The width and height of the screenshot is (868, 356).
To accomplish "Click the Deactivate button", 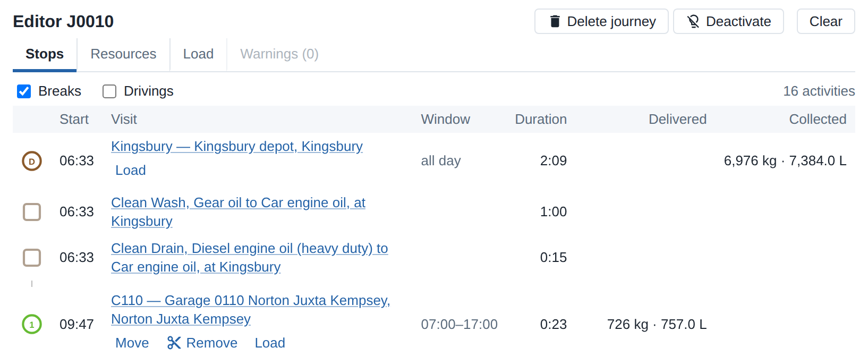I will click(x=728, y=21).
